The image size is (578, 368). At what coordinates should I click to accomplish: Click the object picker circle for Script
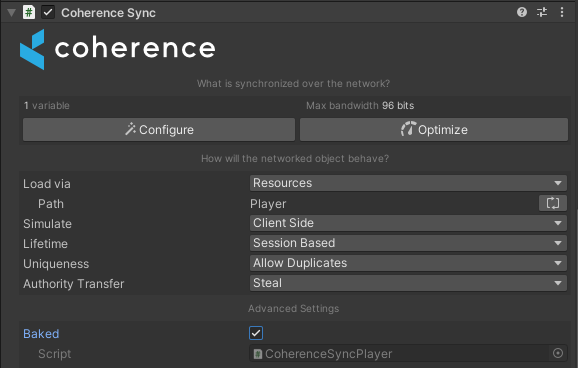[x=558, y=353]
